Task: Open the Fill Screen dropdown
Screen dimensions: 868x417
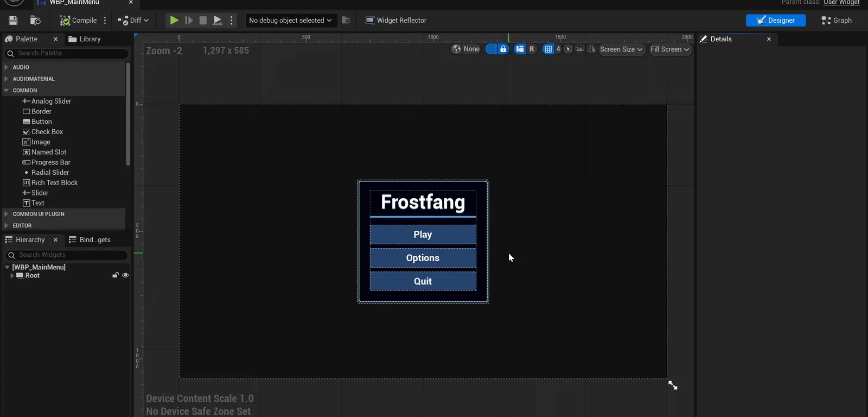Action: (x=670, y=49)
